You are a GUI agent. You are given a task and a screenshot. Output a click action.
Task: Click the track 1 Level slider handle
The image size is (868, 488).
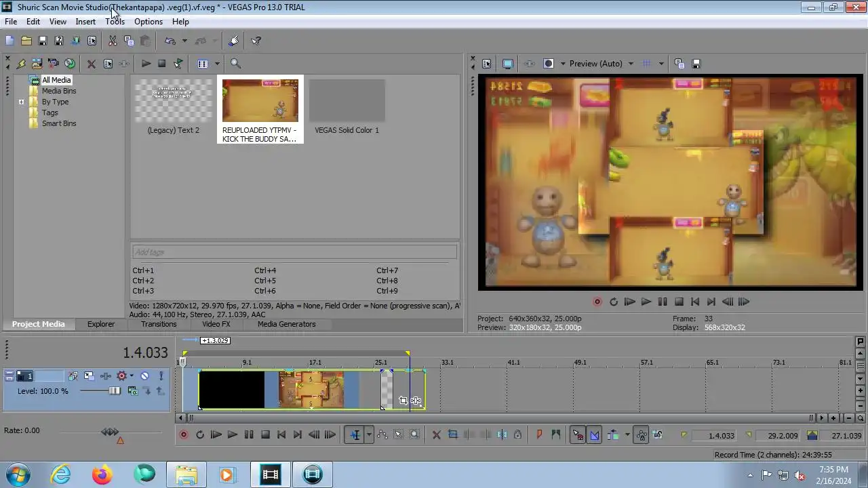115,391
